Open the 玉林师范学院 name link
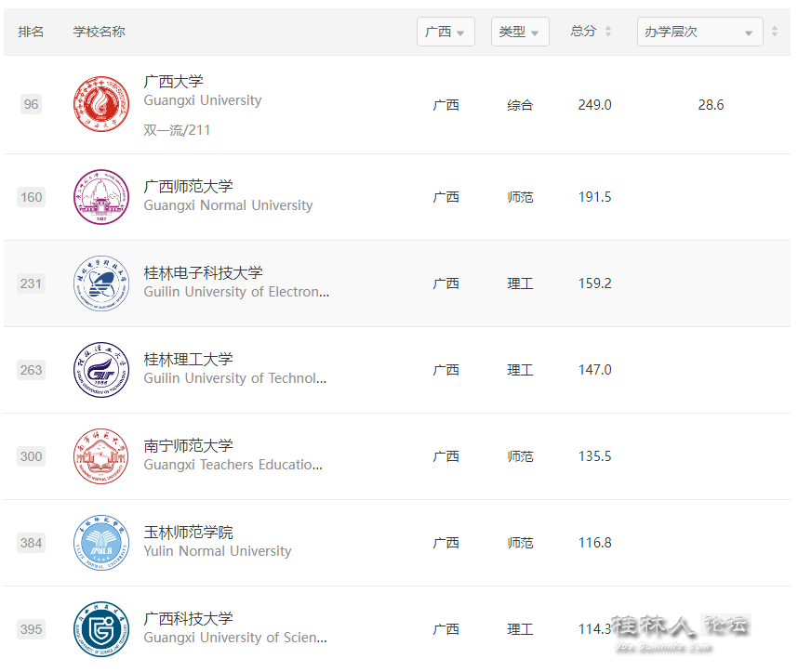The image size is (798, 672). (x=188, y=532)
